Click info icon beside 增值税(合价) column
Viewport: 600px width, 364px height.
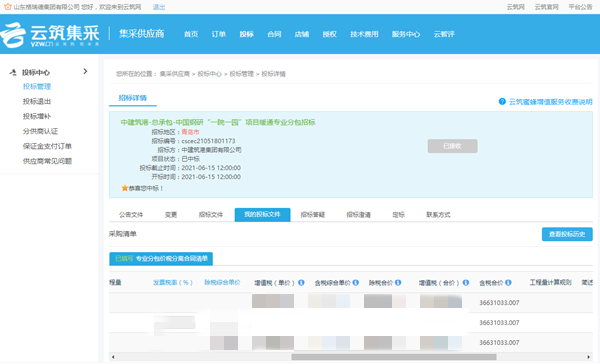point(466,283)
